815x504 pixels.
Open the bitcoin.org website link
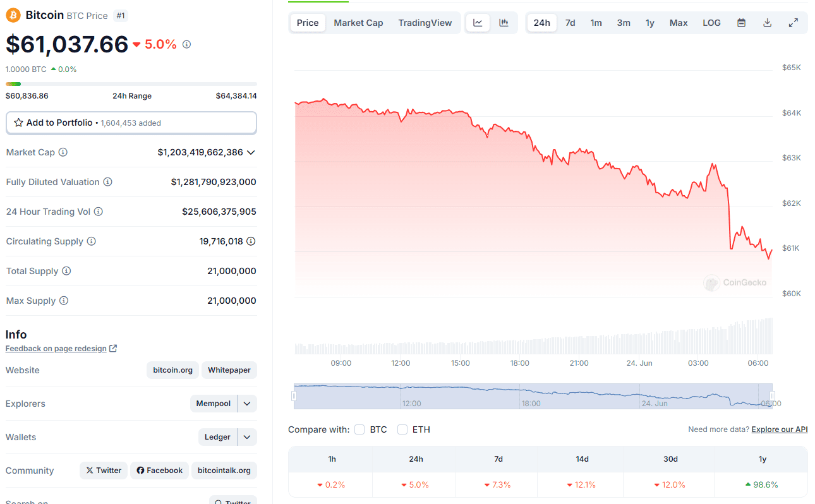click(173, 370)
